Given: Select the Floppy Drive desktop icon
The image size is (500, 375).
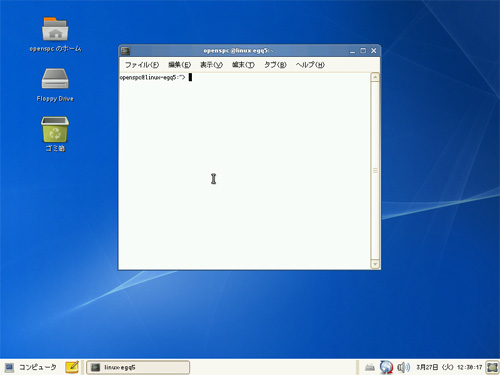Looking at the screenshot, I should 55,79.
